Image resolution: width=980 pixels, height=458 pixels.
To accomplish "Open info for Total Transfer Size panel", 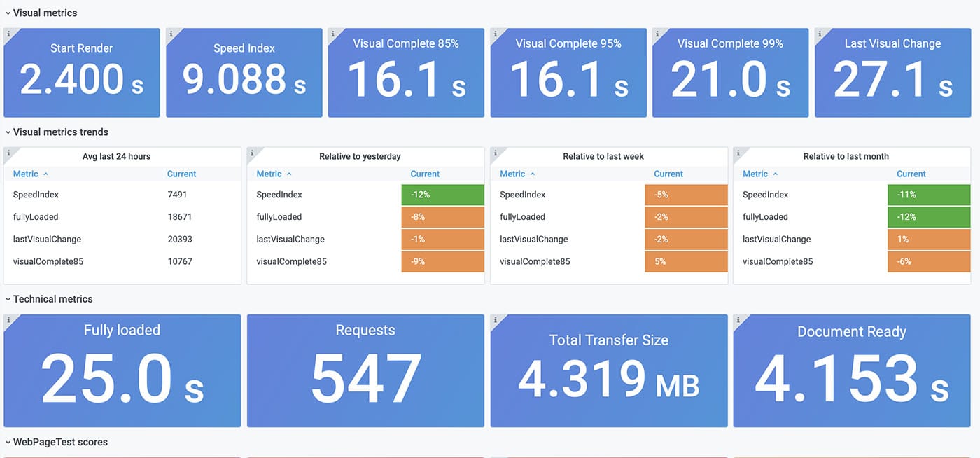I will tap(496, 319).
